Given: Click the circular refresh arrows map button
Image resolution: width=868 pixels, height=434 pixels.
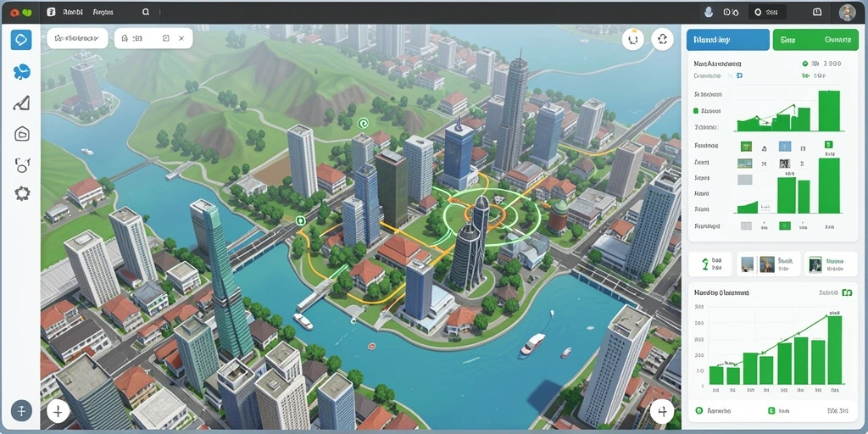Looking at the screenshot, I should pyautogui.click(x=662, y=39).
